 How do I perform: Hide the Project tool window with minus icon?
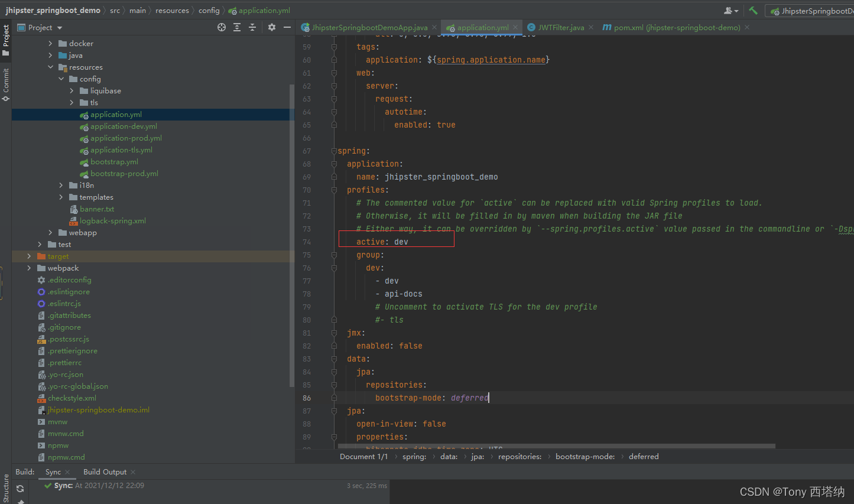coord(287,27)
